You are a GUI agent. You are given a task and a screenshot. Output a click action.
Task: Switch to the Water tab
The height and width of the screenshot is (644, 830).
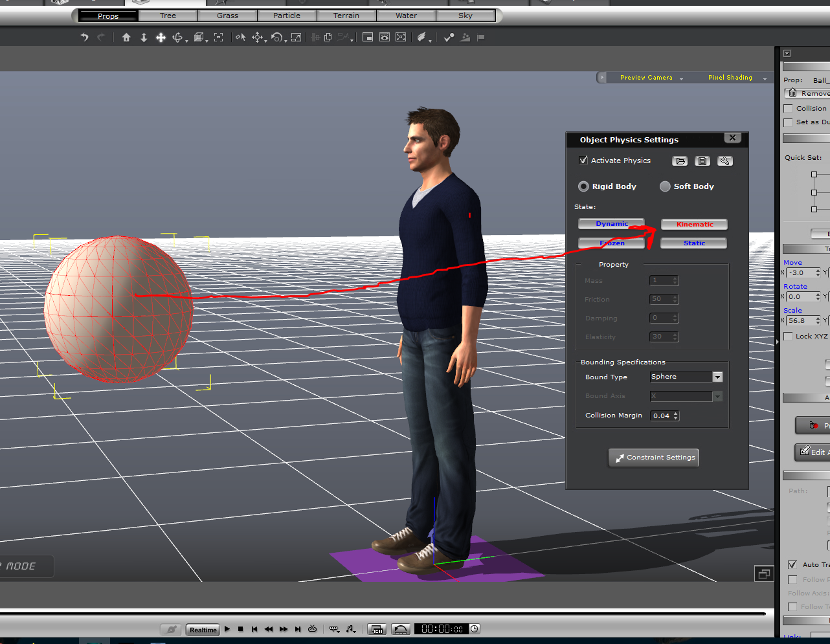[x=406, y=16]
